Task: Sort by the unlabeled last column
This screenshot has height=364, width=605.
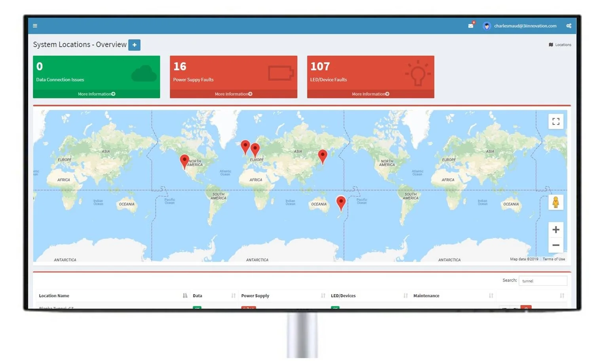Action: point(532,296)
